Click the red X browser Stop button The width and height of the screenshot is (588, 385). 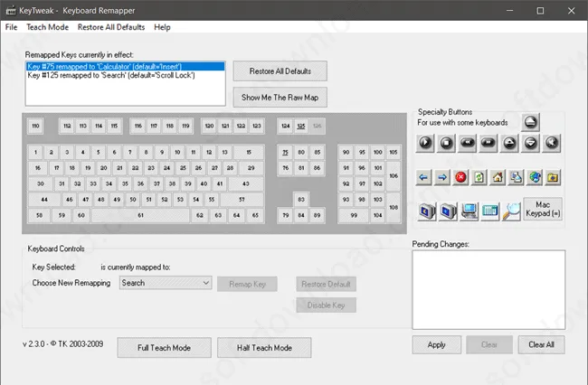tap(460, 177)
